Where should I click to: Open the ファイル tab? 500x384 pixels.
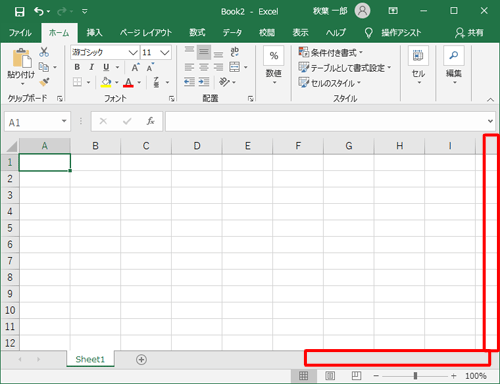(20, 33)
